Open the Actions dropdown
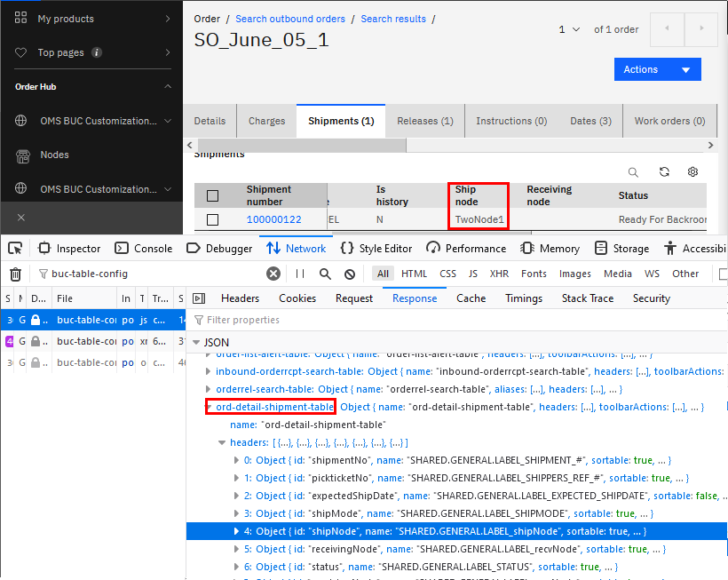Image resolution: width=728 pixels, height=580 pixels. coord(657,68)
